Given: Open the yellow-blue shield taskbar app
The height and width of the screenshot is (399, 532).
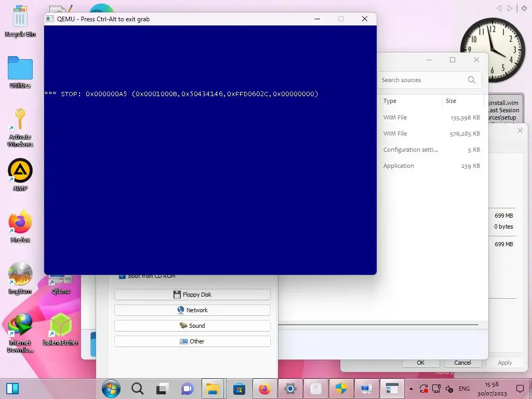Looking at the screenshot, I should [341, 389].
